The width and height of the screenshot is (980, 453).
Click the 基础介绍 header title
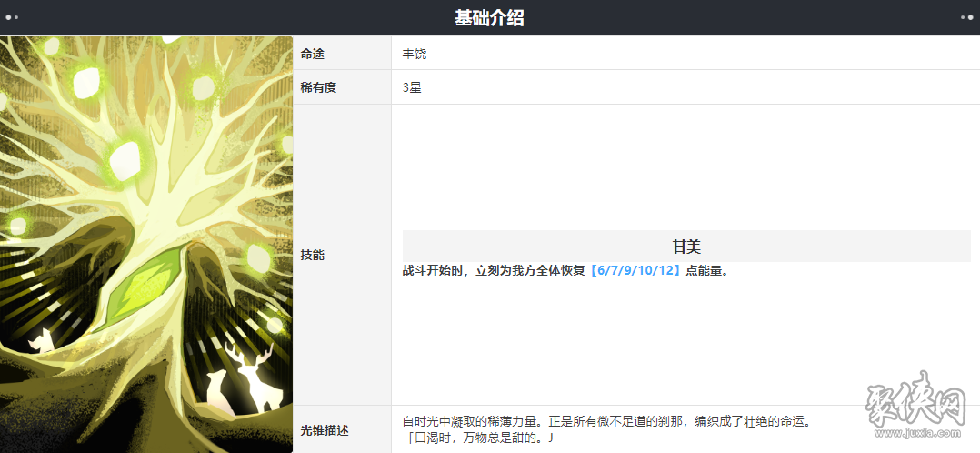tap(489, 18)
